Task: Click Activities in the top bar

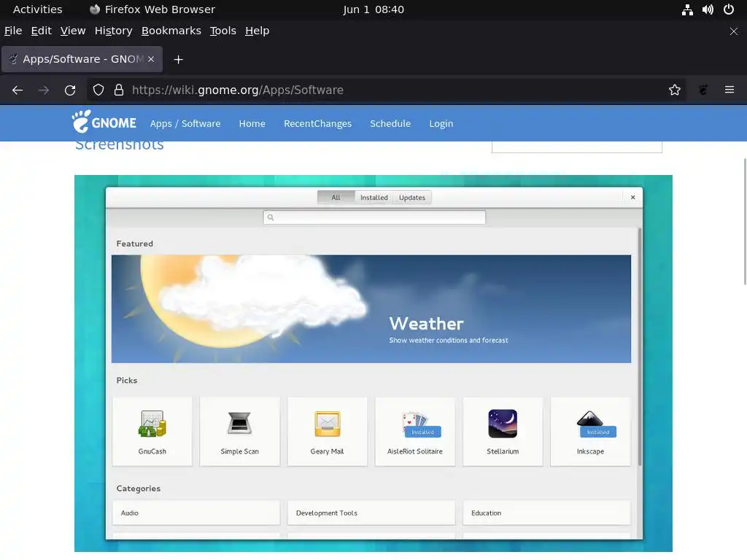Action: coord(38,9)
